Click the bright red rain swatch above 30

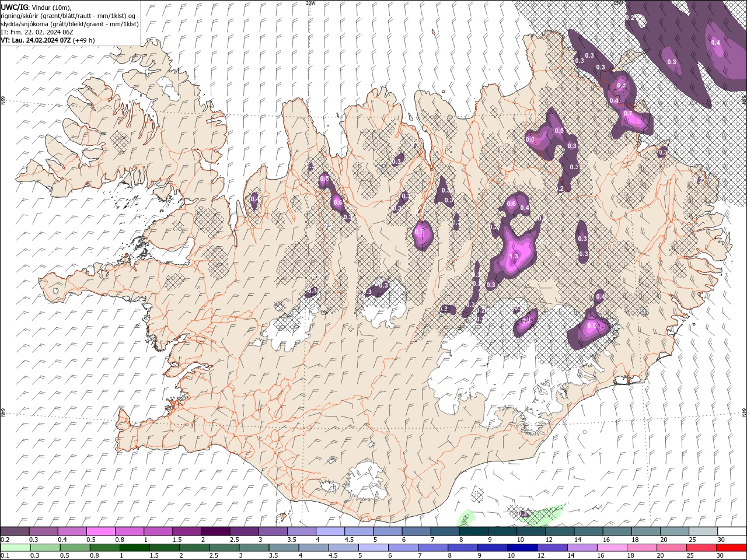[731, 548]
